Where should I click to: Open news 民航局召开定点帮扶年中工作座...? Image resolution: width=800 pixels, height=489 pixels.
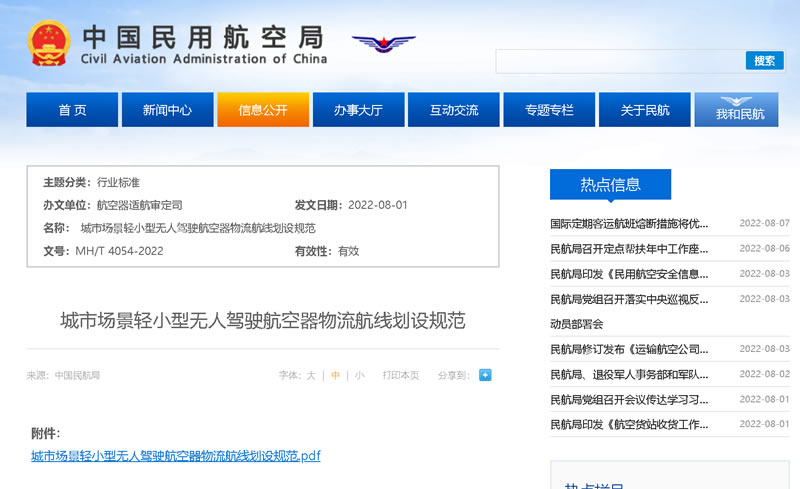(x=629, y=249)
